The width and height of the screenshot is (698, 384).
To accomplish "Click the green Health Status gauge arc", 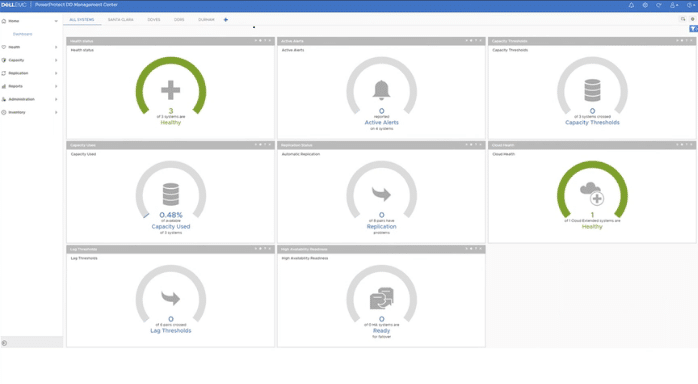I will [x=170, y=61].
